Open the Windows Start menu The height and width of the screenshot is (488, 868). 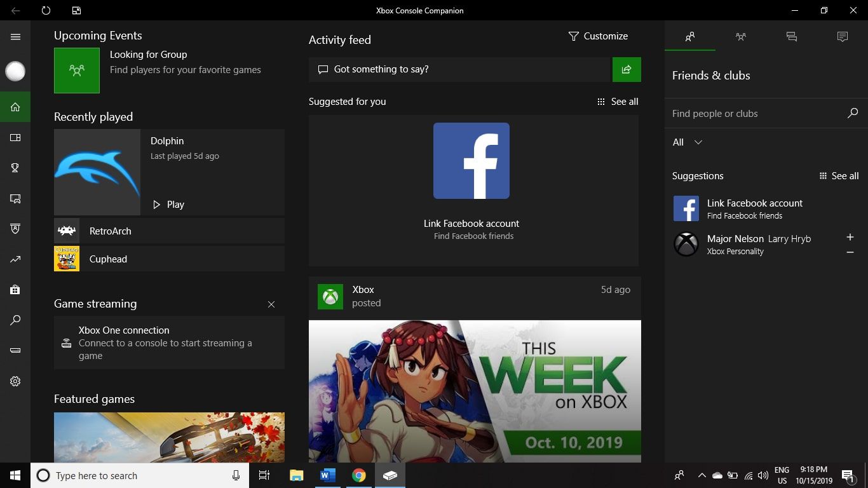[x=15, y=475]
